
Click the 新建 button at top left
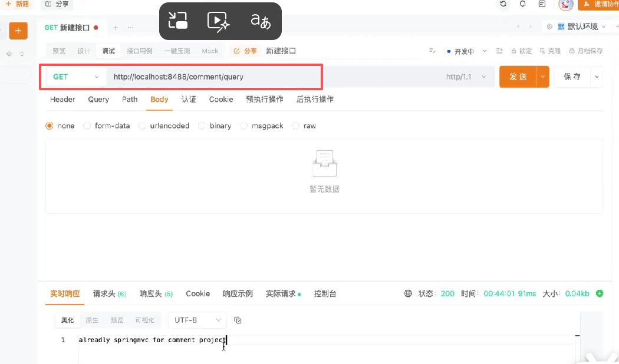(17, 4)
